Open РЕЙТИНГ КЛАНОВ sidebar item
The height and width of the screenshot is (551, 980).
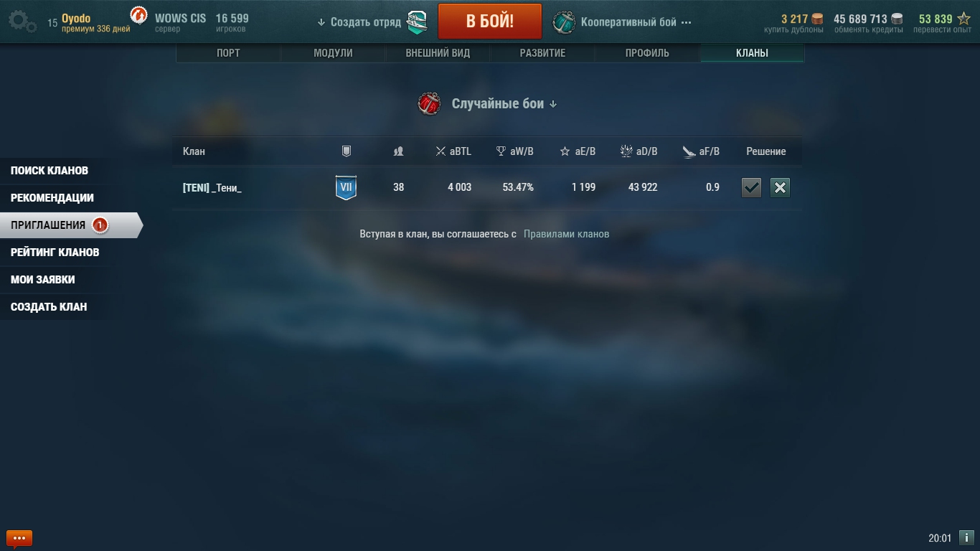[x=55, y=253]
